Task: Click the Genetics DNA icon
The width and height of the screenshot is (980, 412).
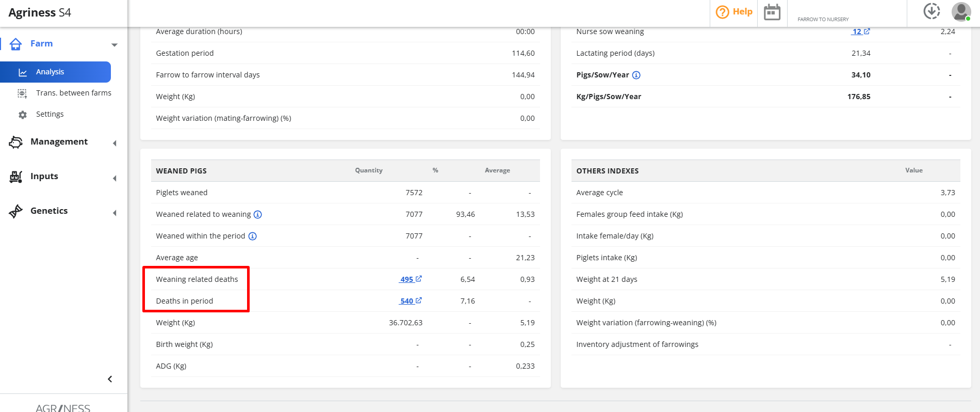Action: point(16,211)
